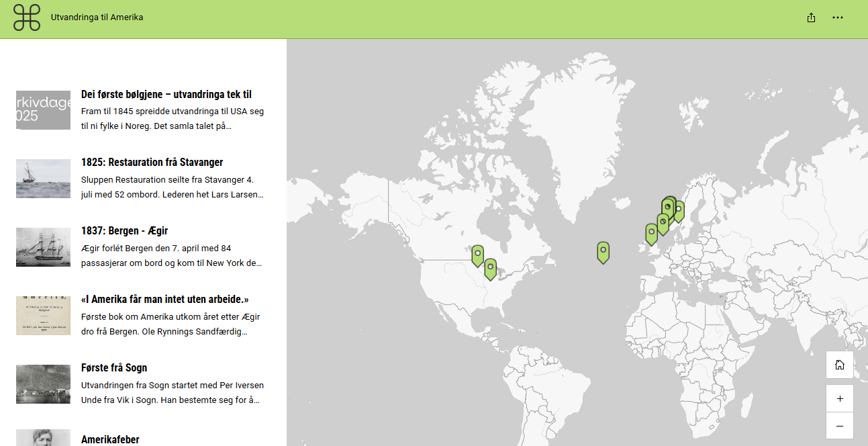
Task: Click the westernmost pin in North America
Action: click(477, 255)
